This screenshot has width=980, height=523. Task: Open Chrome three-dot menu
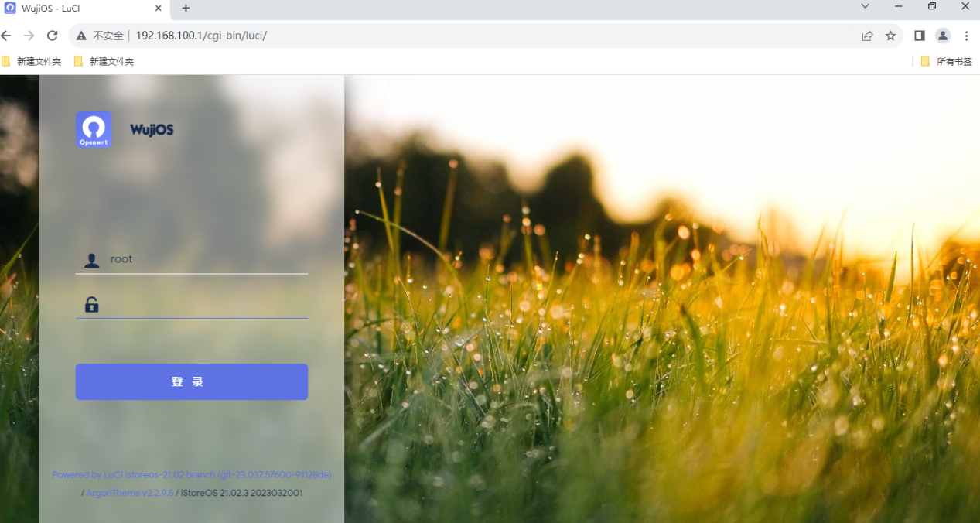pos(966,36)
